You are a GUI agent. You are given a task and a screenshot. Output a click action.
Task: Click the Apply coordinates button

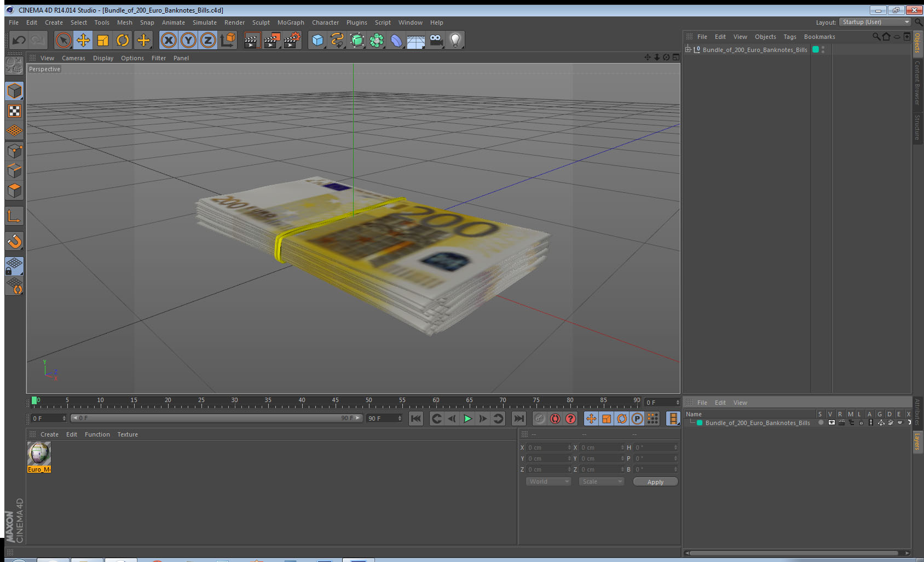(655, 482)
